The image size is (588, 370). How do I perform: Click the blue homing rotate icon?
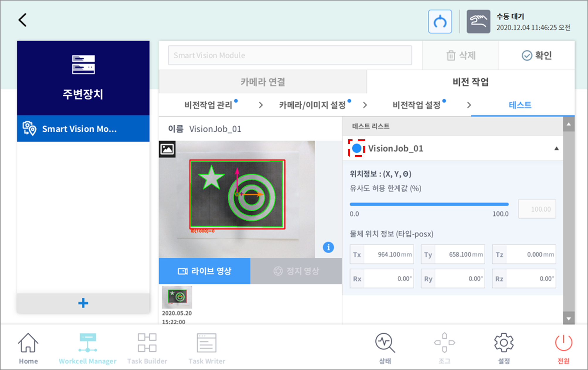tap(440, 21)
